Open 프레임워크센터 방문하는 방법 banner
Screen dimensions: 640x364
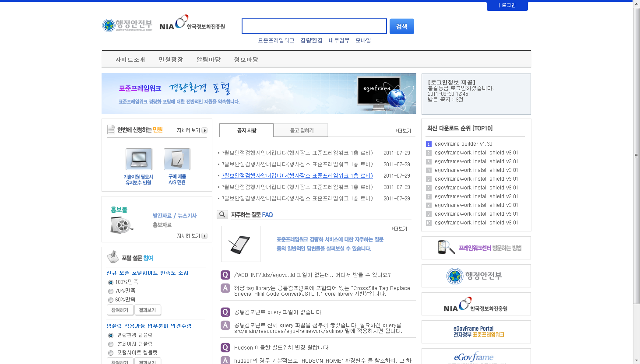point(476,248)
